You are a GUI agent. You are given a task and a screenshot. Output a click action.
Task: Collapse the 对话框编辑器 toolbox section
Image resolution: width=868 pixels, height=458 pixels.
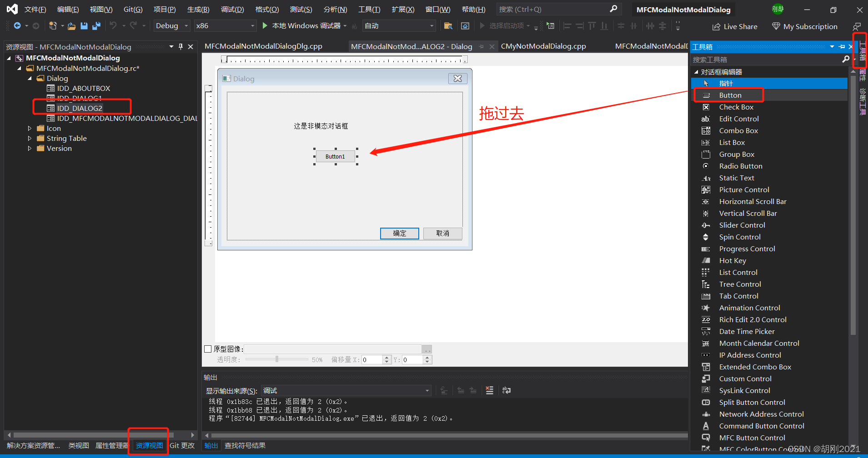click(696, 72)
